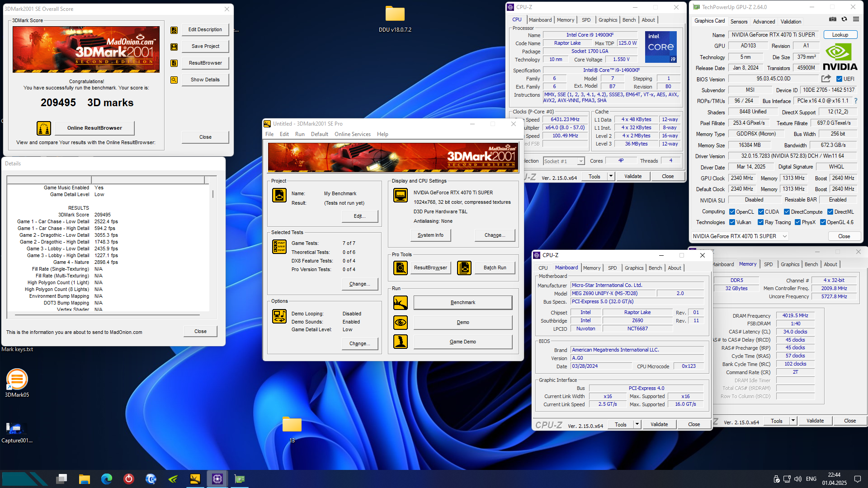Click the GPU-Z refresh icon
The width and height of the screenshot is (868, 488).
[844, 19]
